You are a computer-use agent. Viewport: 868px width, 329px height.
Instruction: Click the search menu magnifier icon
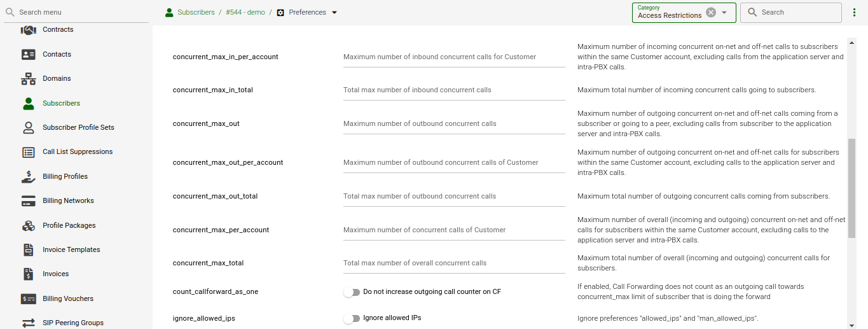[10, 12]
